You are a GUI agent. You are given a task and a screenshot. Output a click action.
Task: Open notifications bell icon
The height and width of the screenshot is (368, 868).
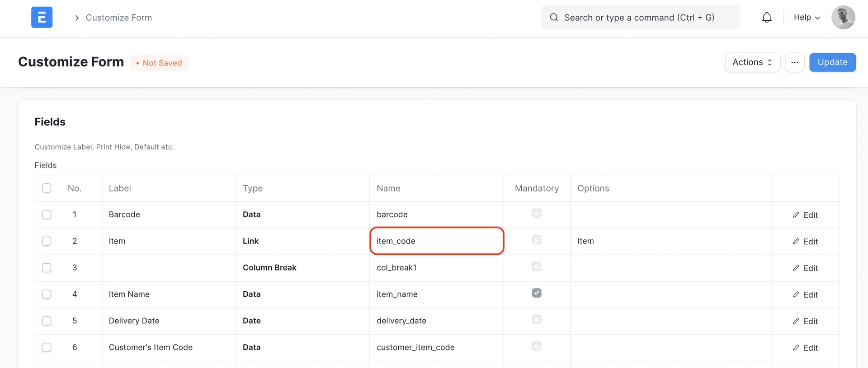coord(767,18)
